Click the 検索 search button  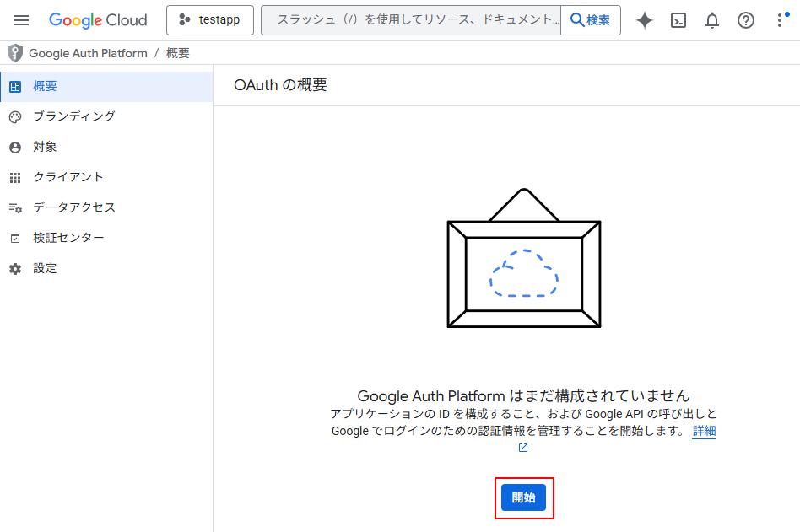[x=591, y=20]
